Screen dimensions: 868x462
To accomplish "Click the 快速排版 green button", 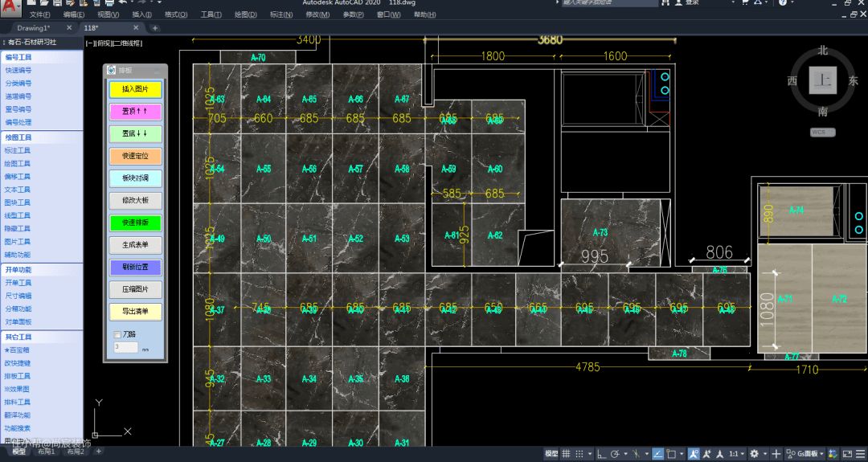I will point(135,223).
